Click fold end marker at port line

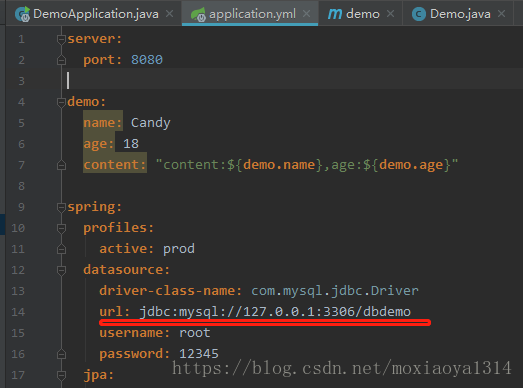pyautogui.click(x=61, y=60)
